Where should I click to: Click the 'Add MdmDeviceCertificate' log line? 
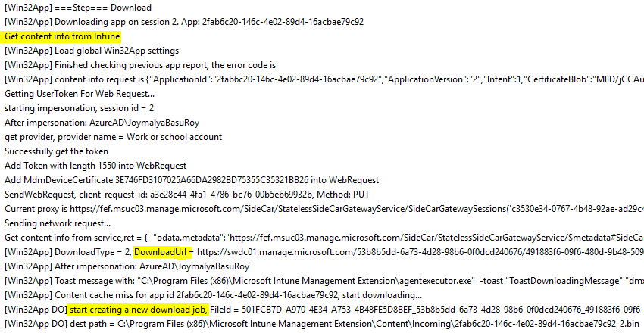tap(192, 180)
